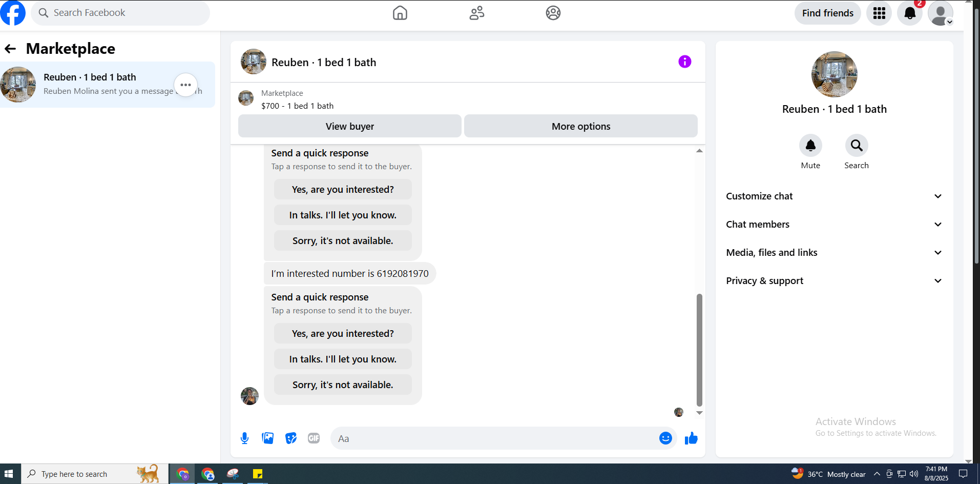This screenshot has height=484, width=980.
Task: Open the notifications bell
Action: [910, 13]
